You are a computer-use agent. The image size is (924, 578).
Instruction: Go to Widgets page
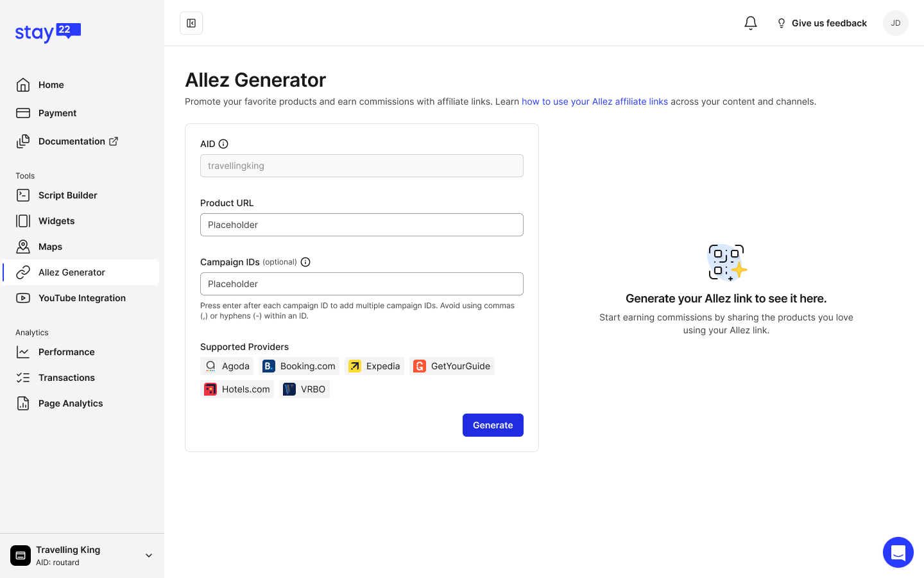click(x=56, y=221)
